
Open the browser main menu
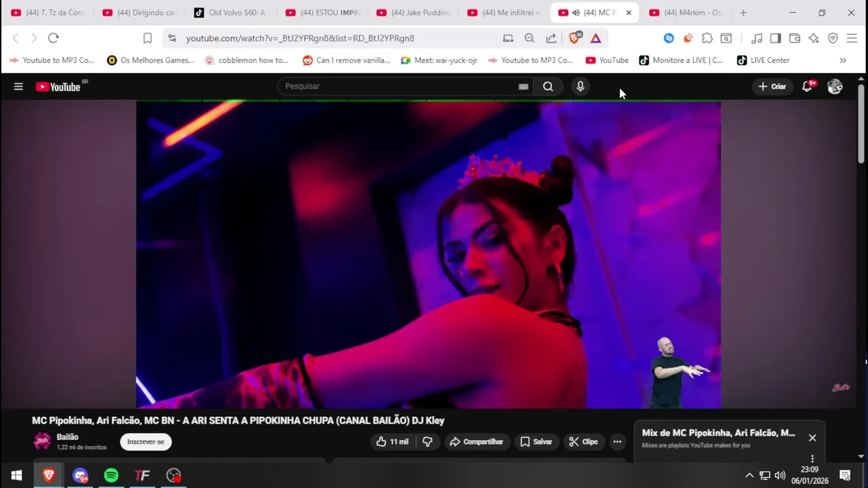852,39
